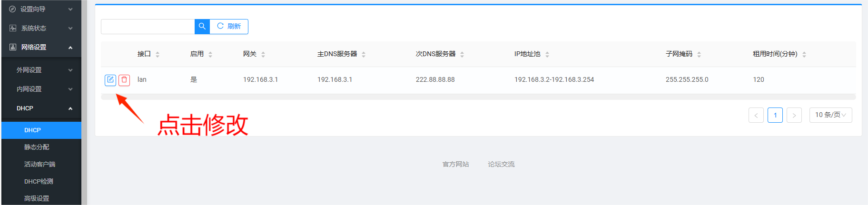Click the table's horizontal scrollbar
Image resolution: width=868 pixels, height=205 pixels.
(478, 97)
